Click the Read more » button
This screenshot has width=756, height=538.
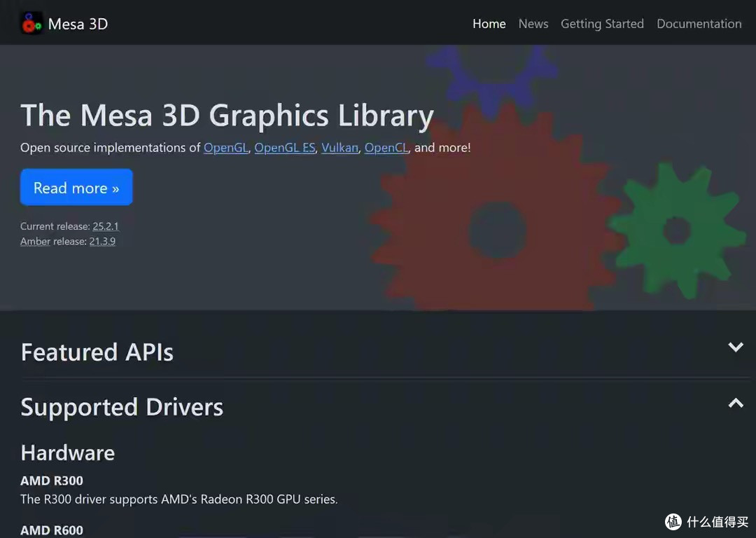coord(76,187)
